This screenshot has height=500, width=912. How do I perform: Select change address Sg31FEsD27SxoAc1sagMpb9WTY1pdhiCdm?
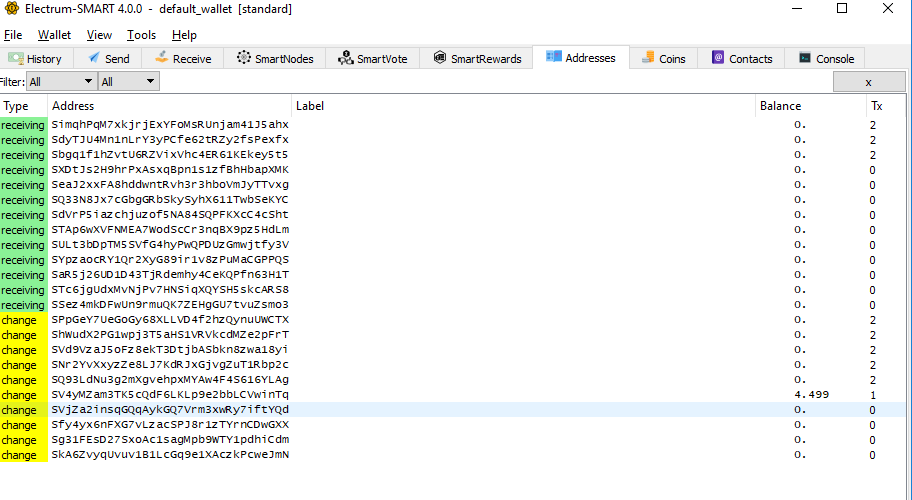(x=170, y=440)
